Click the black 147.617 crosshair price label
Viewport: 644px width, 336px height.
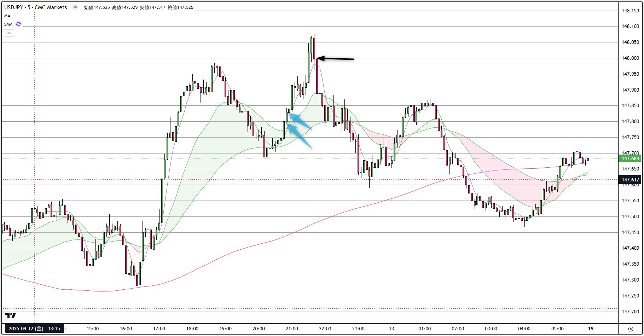coord(630,180)
